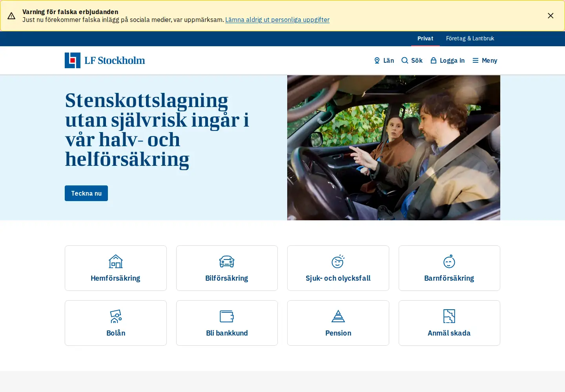
Task: Click the Sjuk- och olycksfall face icon
Action: pos(338,261)
